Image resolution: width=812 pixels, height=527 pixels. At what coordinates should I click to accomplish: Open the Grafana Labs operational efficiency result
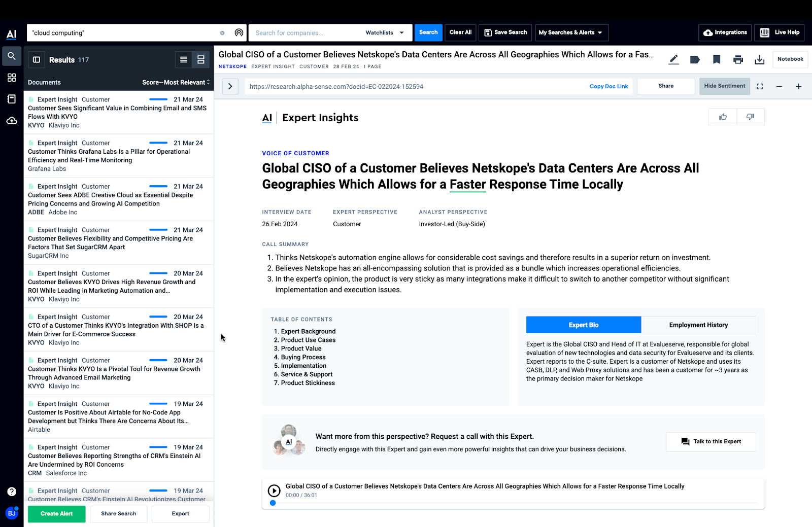118,156
